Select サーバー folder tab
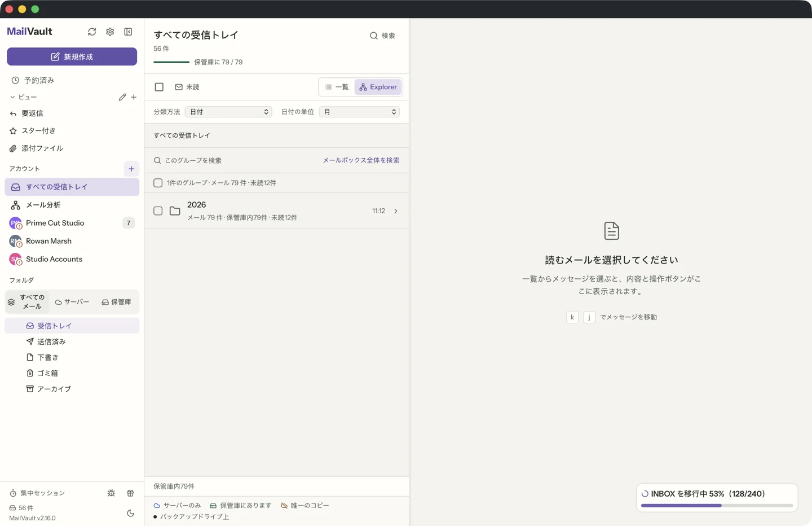The width and height of the screenshot is (812, 526). (x=72, y=302)
